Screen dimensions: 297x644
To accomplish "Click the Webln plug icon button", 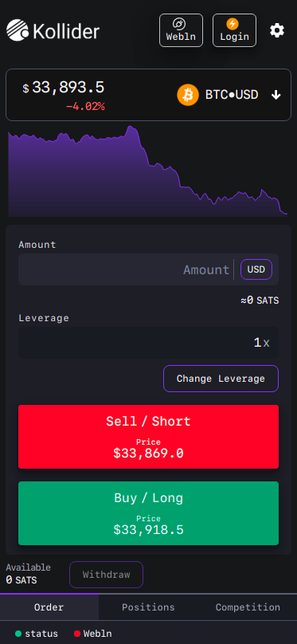I will coord(181,30).
